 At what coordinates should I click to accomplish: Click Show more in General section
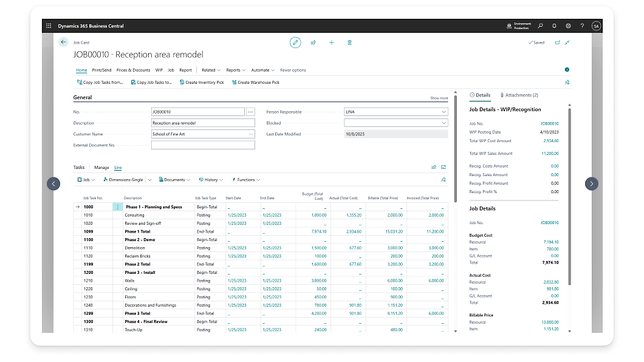click(x=439, y=98)
